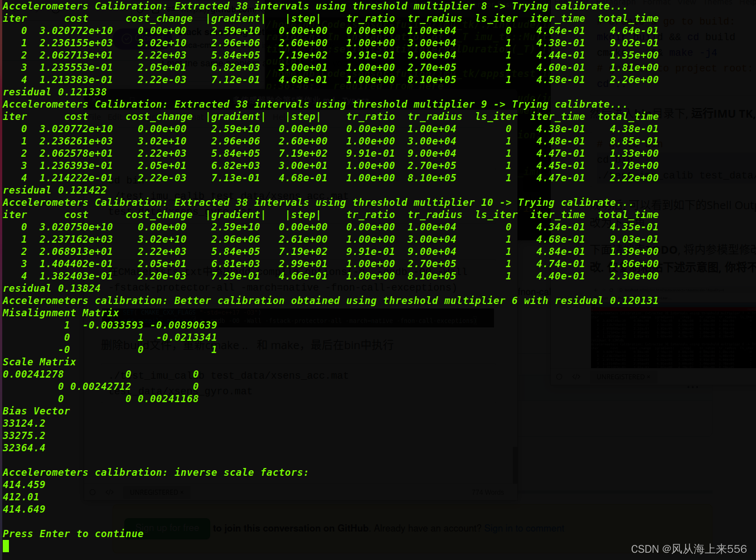The image size is (756, 560).
Task: Open the Themes menu
Action: coord(718,3)
